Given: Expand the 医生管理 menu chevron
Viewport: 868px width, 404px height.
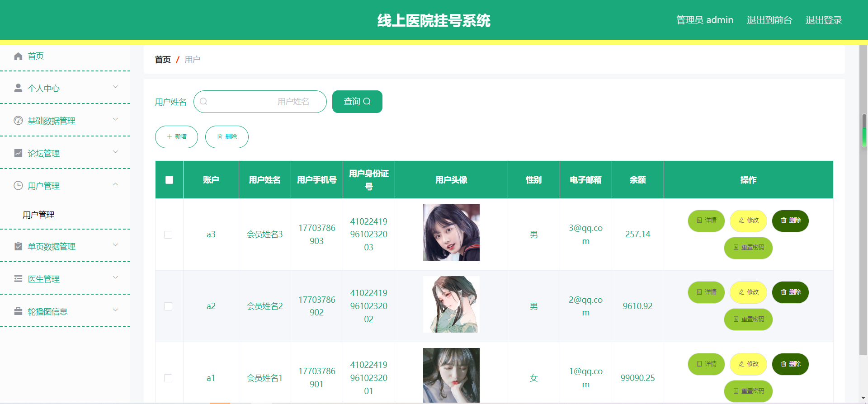Looking at the screenshot, I should (x=115, y=277).
